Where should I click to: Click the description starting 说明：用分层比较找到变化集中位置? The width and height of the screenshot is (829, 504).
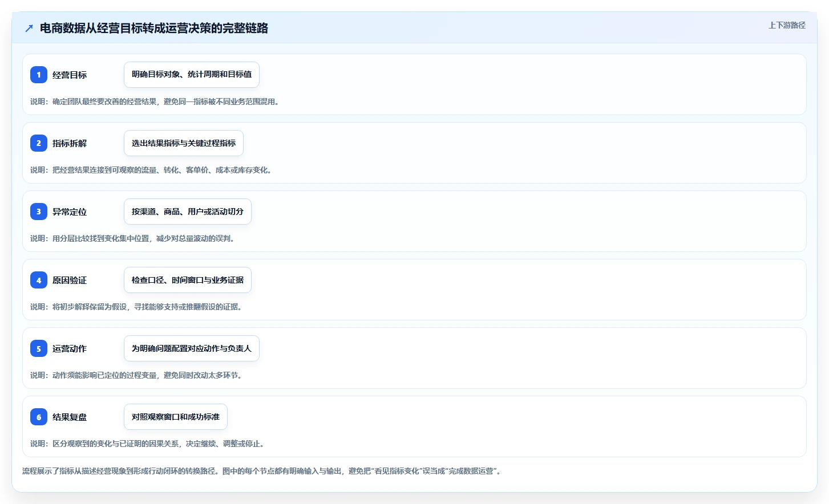[132, 238]
